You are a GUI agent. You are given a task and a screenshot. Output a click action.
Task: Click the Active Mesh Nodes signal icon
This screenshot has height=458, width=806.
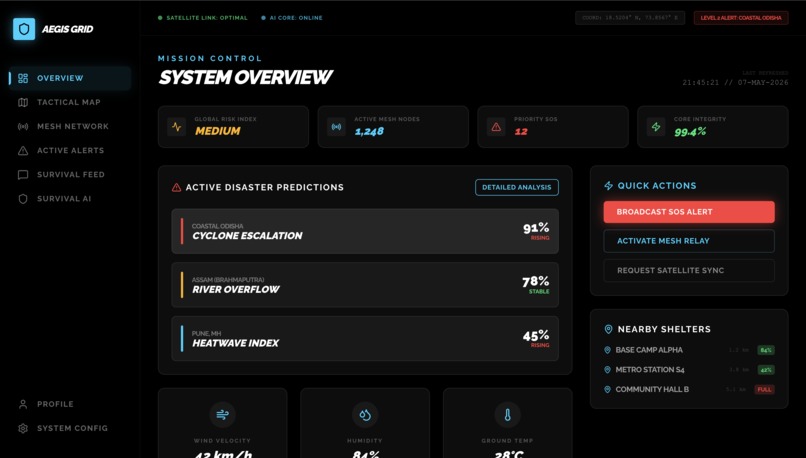[x=336, y=126]
